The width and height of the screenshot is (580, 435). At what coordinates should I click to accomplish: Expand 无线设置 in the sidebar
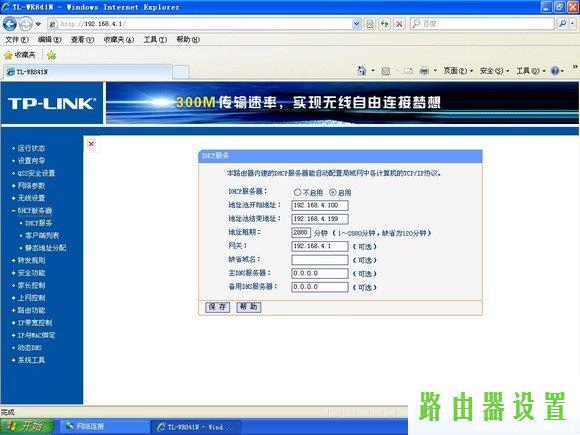coord(31,198)
